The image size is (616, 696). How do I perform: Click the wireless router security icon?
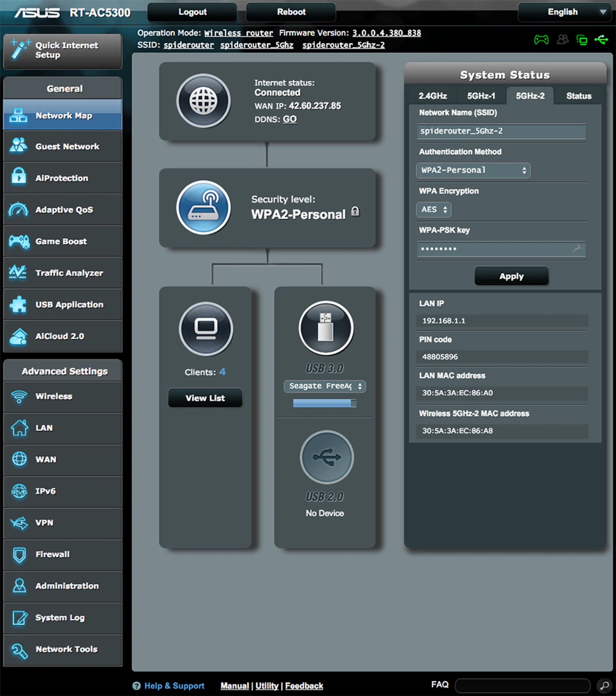click(203, 207)
